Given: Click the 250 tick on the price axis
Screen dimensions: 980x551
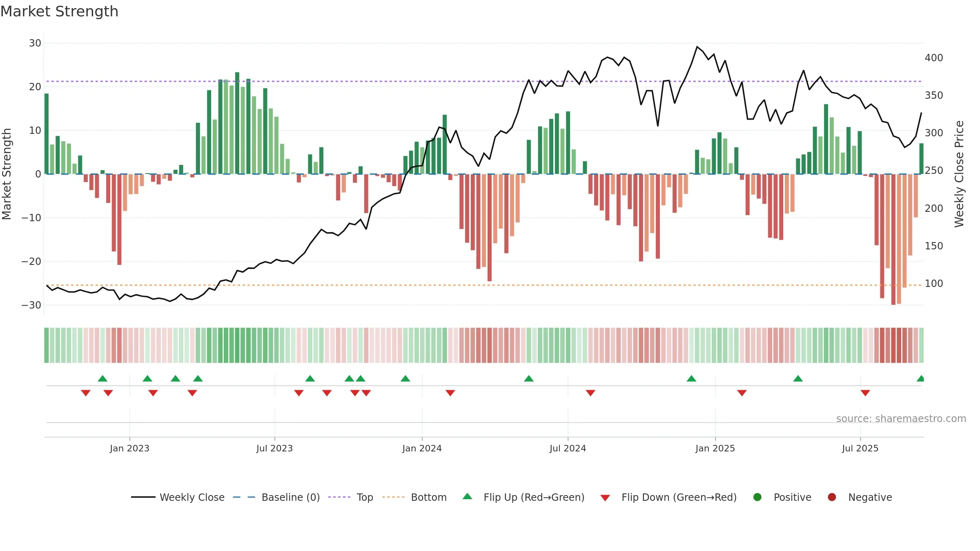Looking at the screenshot, I should 934,170.
